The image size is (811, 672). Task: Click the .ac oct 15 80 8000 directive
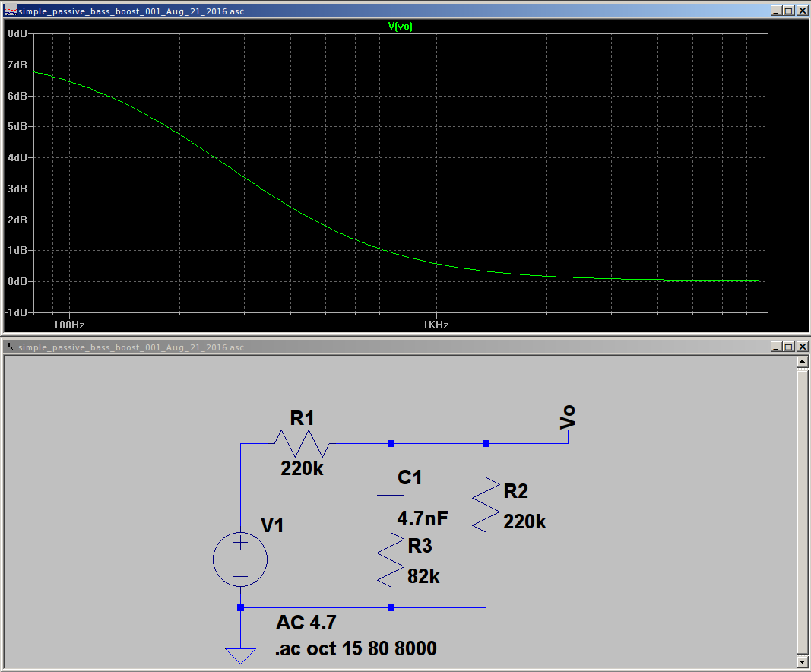(x=356, y=648)
